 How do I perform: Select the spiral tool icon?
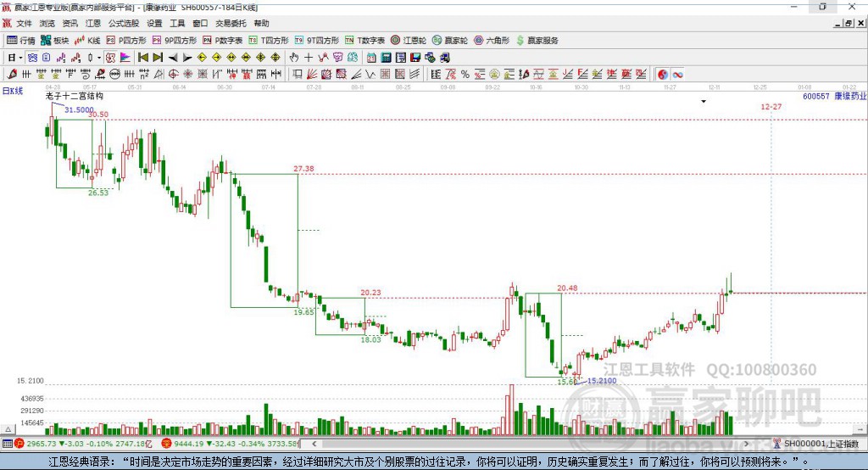[86, 74]
